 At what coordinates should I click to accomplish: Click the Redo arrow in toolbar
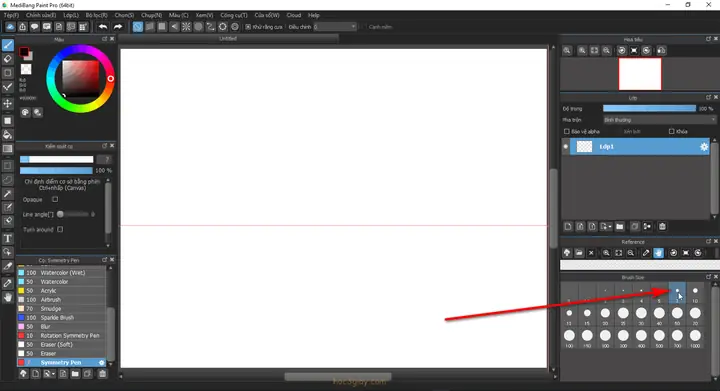click(118, 27)
